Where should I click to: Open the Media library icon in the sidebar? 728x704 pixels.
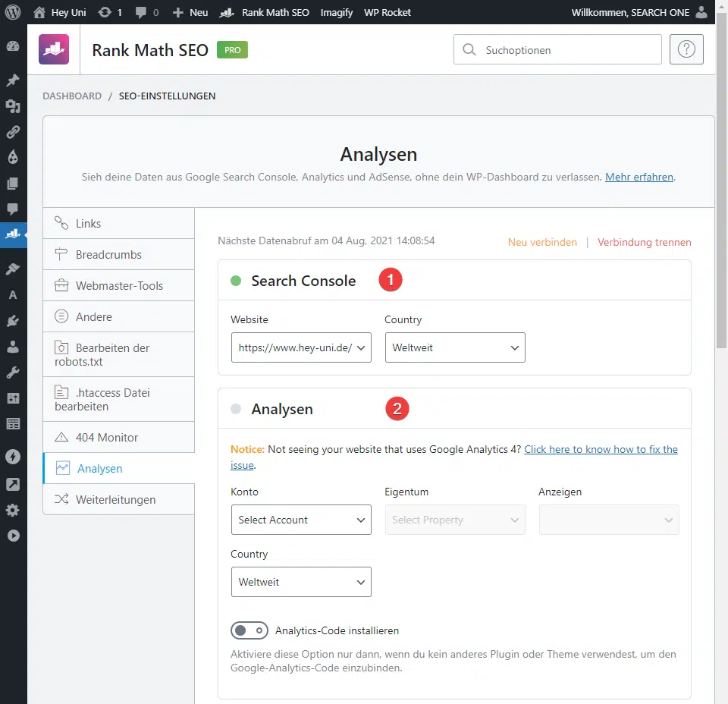[x=14, y=106]
